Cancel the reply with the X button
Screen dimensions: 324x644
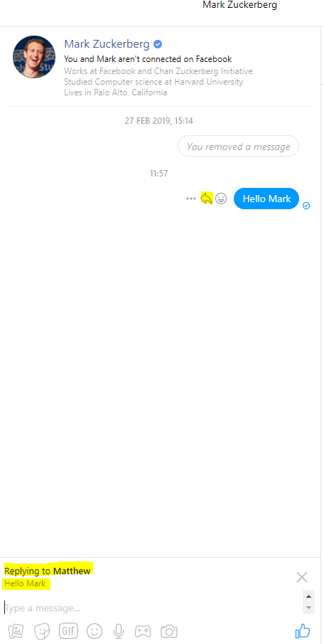pyautogui.click(x=302, y=577)
